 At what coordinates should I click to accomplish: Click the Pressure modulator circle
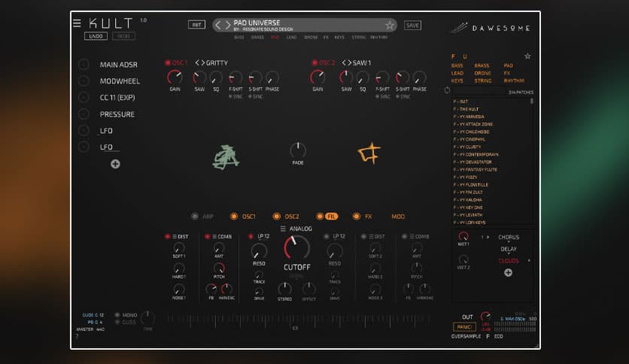(84, 114)
